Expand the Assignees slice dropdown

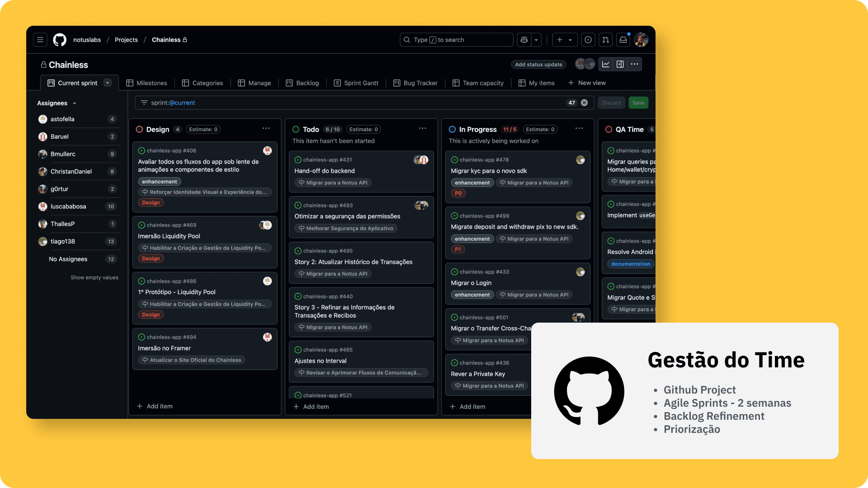pos(57,103)
